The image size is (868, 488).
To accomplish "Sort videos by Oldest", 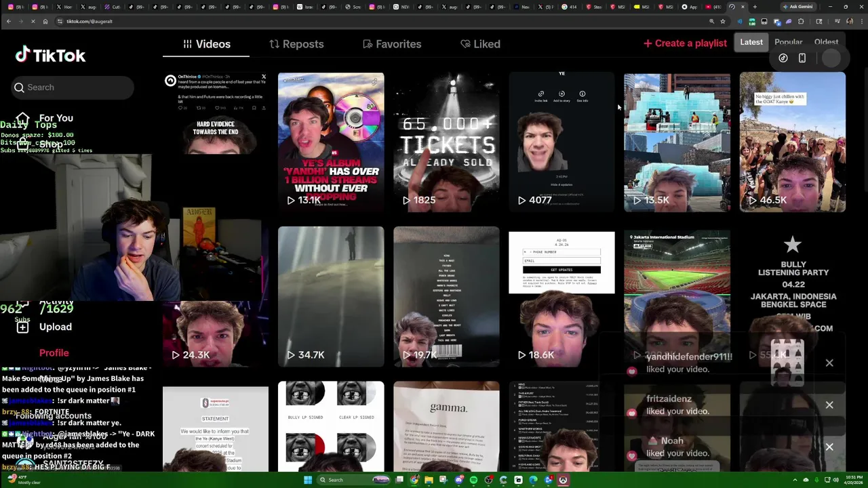I will (x=826, y=42).
